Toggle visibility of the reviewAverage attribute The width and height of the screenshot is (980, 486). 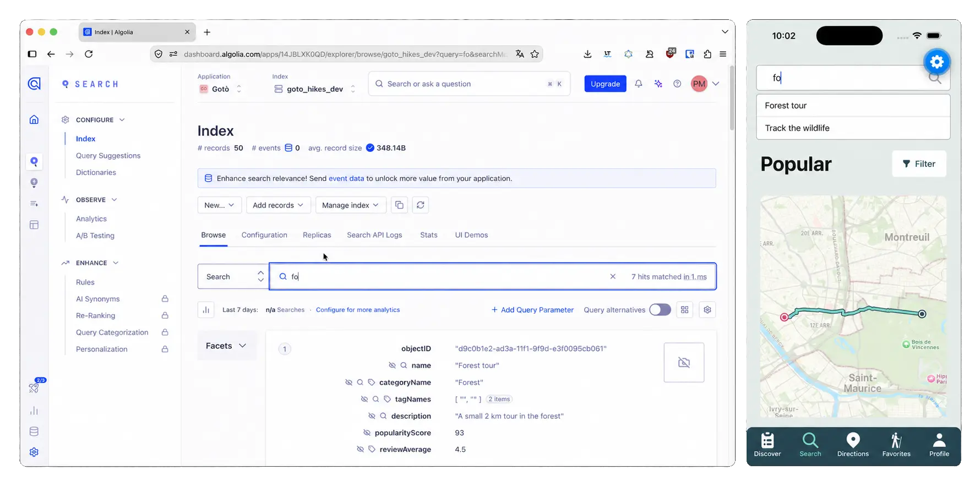(x=360, y=450)
